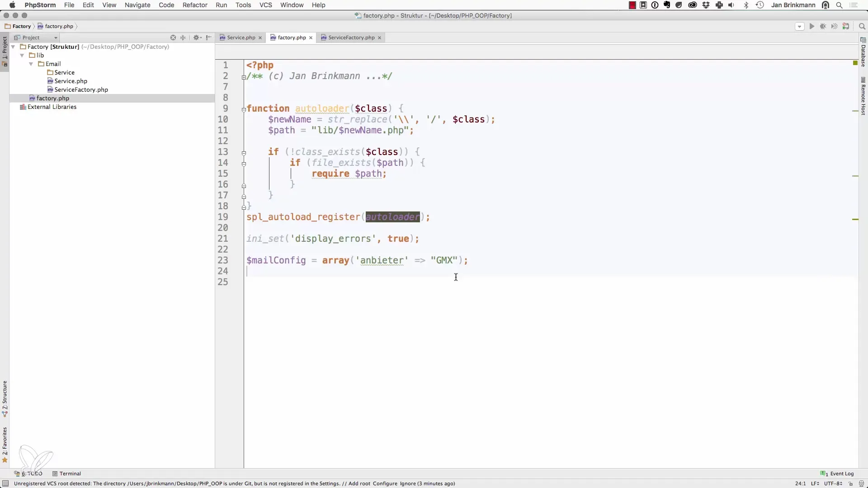Open the Tools menu

[x=243, y=5]
